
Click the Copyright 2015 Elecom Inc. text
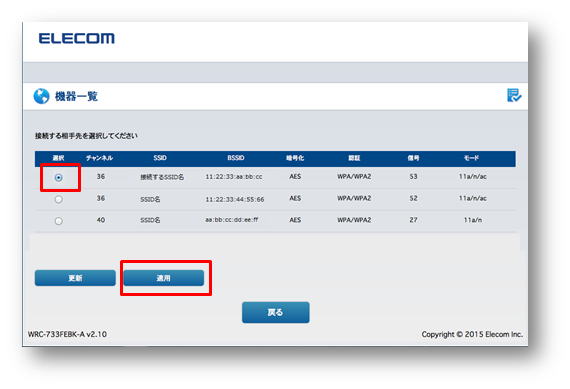(472, 334)
